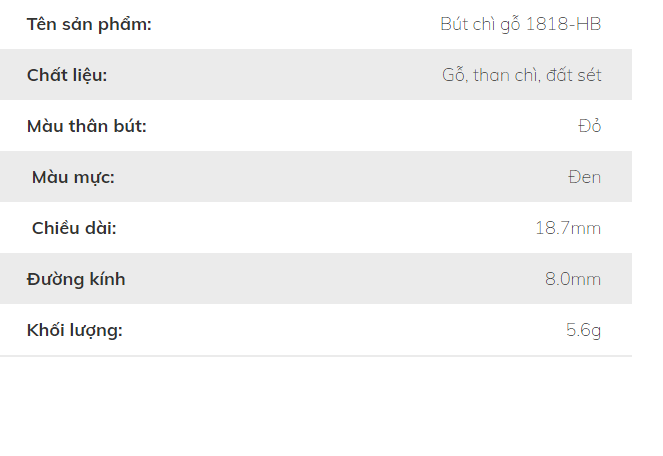The height and width of the screenshot is (456, 663).
Task: Click the weight value "5.6g"
Action: [583, 330]
